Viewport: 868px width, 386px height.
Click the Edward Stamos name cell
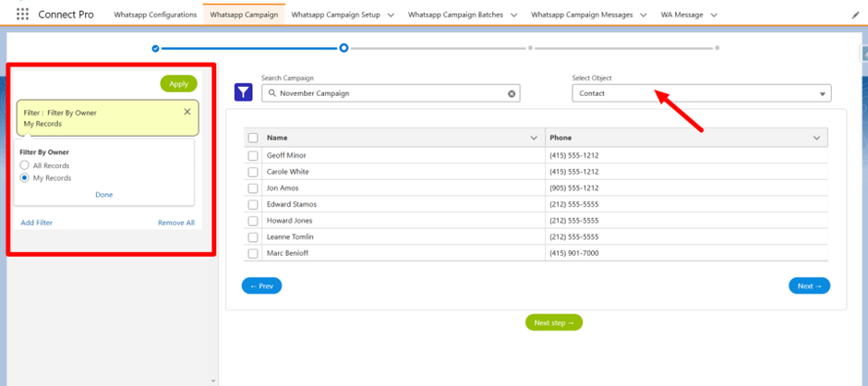404,204
